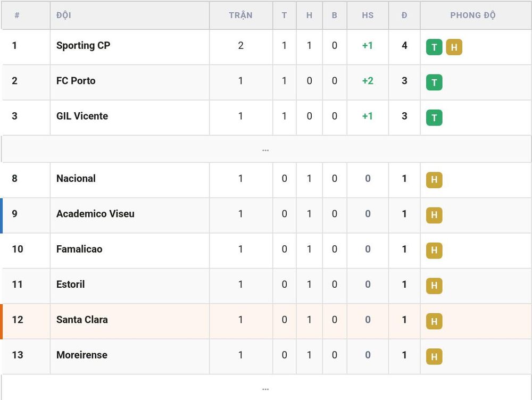Click the TRẬN column header
532x400 pixels.
(240, 15)
